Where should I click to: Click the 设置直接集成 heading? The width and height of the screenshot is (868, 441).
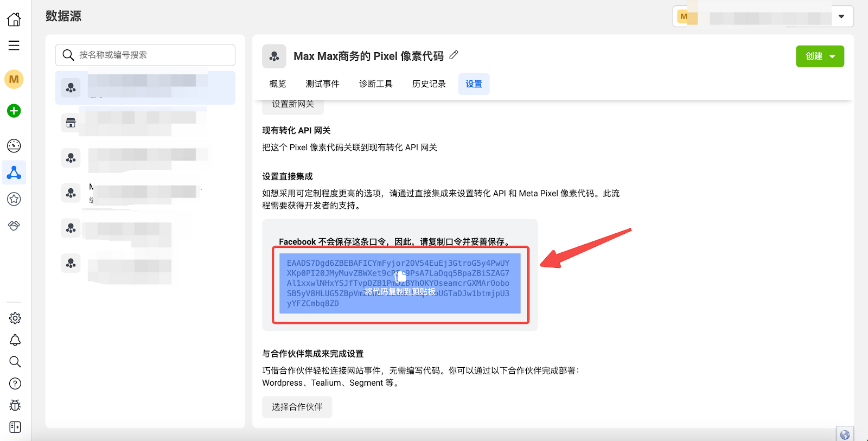(288, 176)
